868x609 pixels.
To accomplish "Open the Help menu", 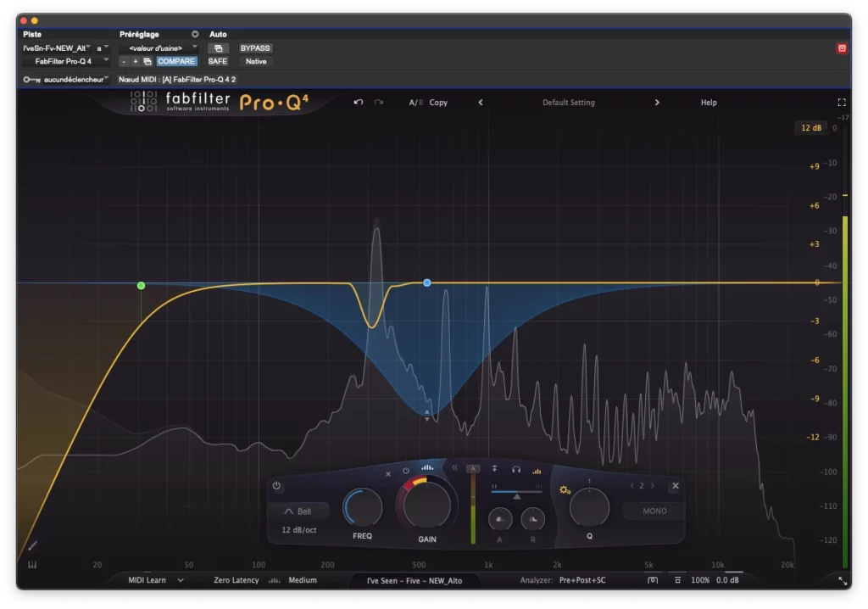I will click(709, 103).
